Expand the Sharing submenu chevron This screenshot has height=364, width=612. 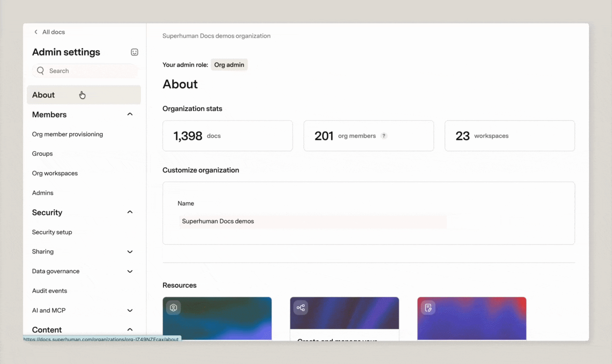[x=130, y=251]
